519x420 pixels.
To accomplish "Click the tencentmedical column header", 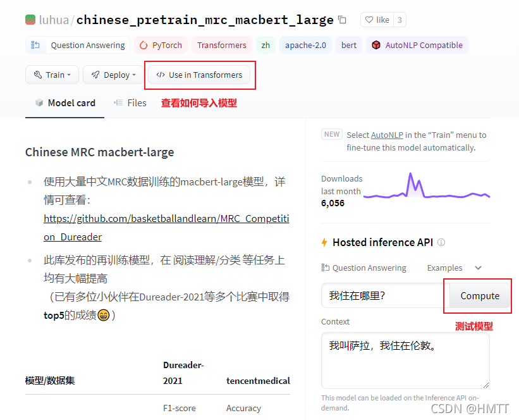I will (x=258, y=381).
